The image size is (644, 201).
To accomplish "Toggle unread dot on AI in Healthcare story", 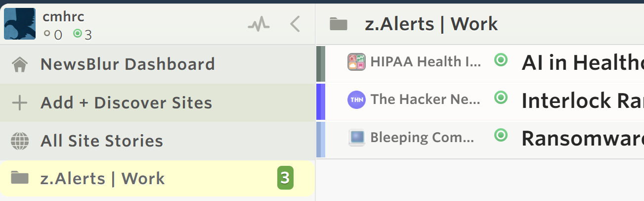I will 501,60.
